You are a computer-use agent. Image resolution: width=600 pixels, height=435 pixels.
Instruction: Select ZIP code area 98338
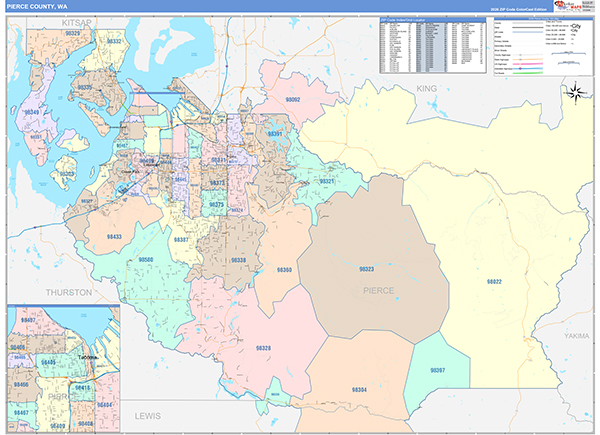tap(239, 259)
